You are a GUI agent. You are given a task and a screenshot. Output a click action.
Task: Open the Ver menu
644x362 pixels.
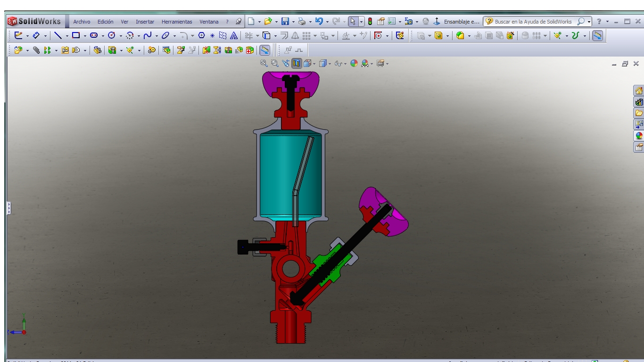point(124,22)
